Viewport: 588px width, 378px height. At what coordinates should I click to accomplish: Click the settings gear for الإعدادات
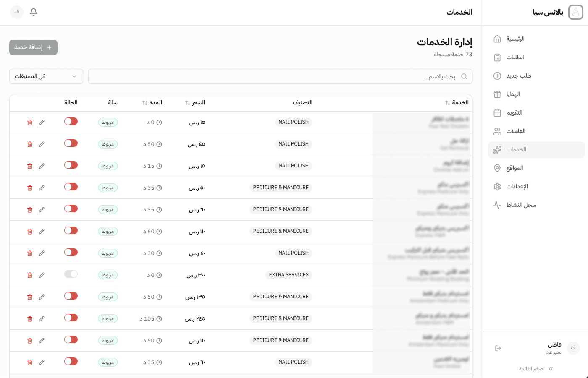pyautogui.click(x=497, y=187)
